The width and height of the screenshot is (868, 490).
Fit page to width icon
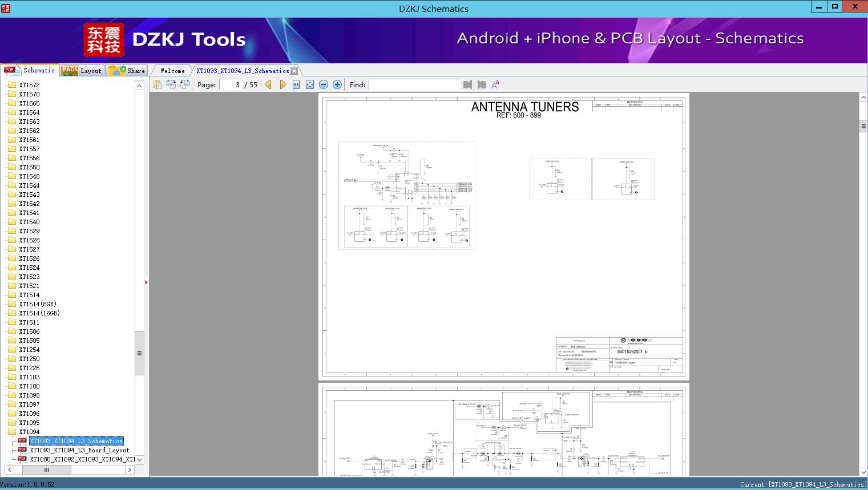click(296, 84)
